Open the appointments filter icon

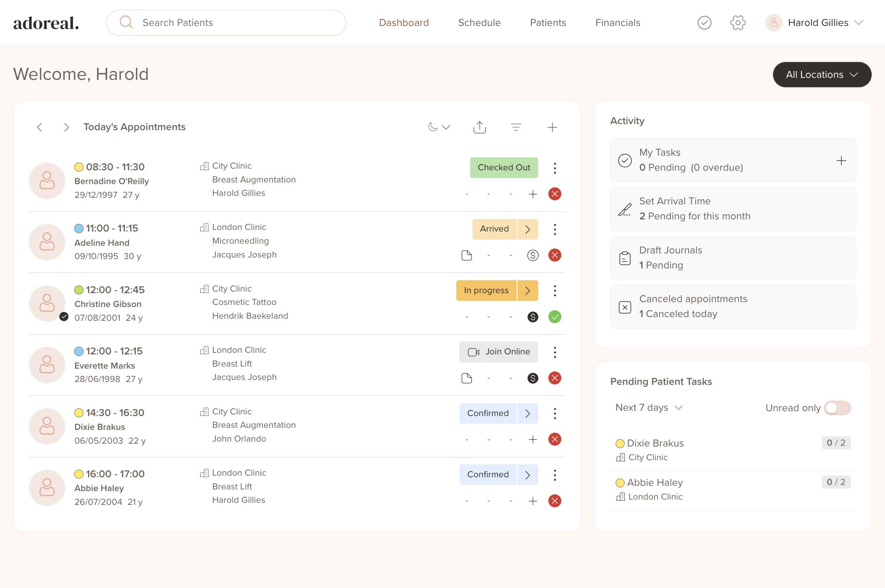(x=516, y=127)
